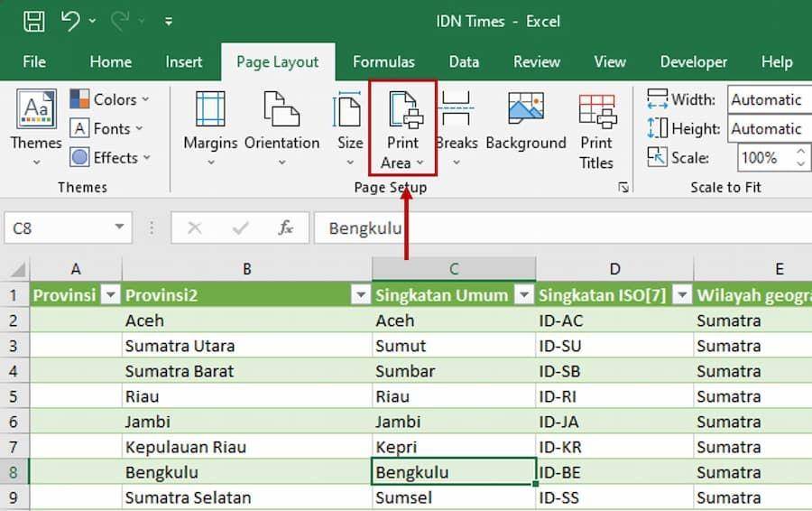Open the Formulas tab
812x511 pixels.
click(383, 61)
